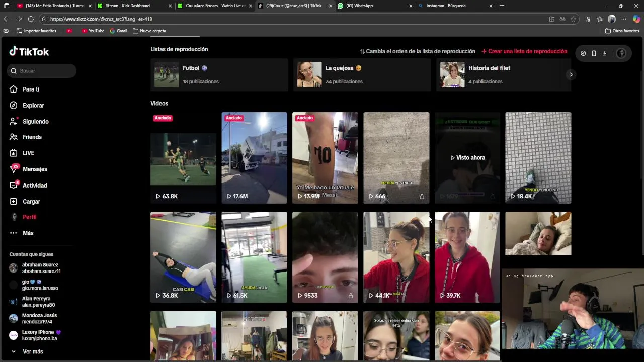Open Gmail bookmark
The height and width of the screenshot is (362, 644).
coord(119,31)
